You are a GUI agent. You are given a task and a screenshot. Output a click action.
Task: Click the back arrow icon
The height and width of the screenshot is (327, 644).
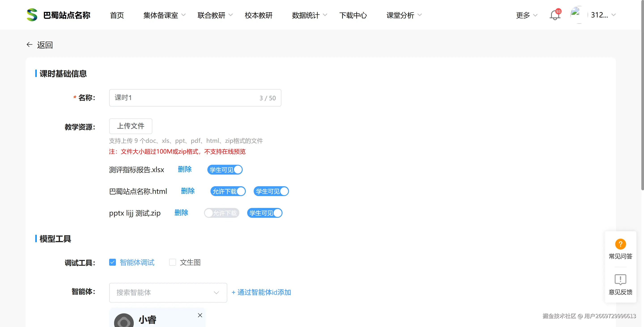pos(30,45)
